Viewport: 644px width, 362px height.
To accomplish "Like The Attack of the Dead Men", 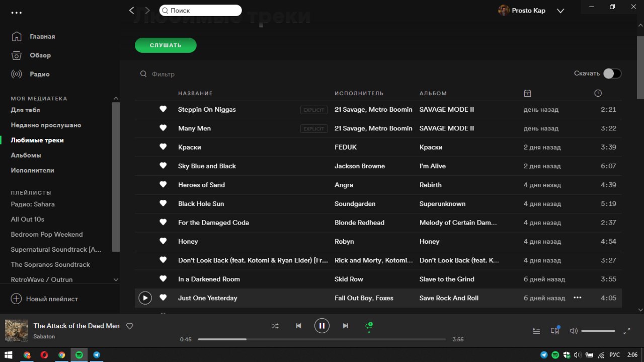I will pyautogui.click(x=129, y=326).
